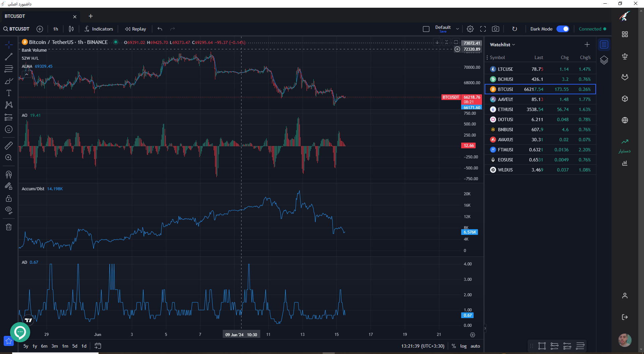644x354 pixels.
Task: Open symbol search for BTCUSDT
Action: click(16, 29)
